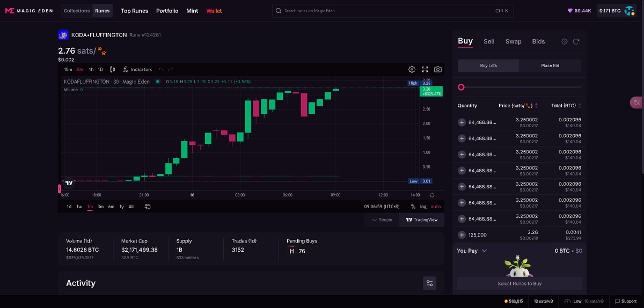Open the candlestick chart style selector
The image size is (644, 308).
pyautogui.click(x=112, y=69)
